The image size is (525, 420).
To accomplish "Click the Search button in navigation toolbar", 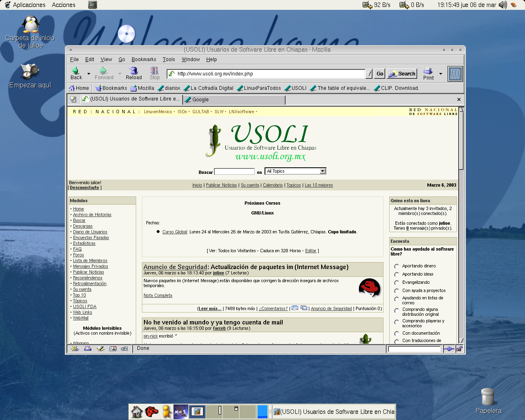I will click(402, 74).
